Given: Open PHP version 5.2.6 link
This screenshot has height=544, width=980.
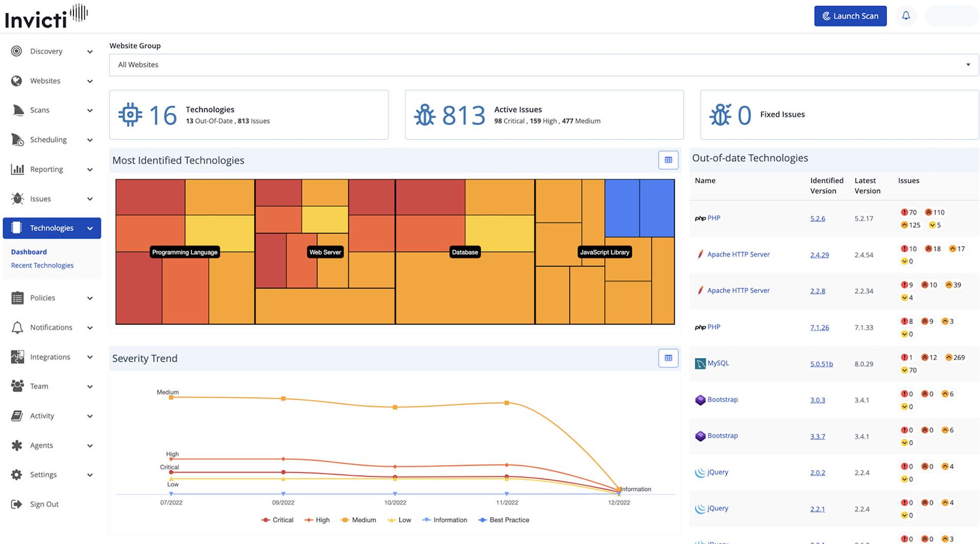Looking at the screenshot, I should [818, 218].
